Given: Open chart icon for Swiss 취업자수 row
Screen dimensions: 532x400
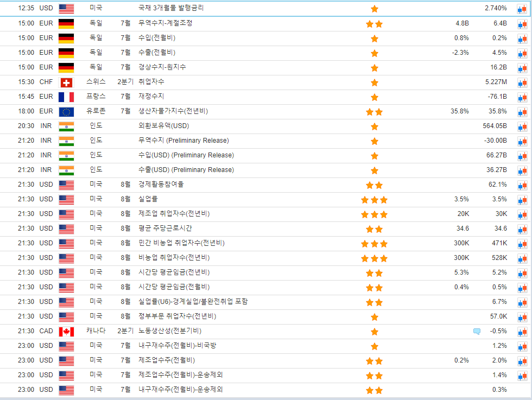Looking at the screenshot, I should click(x=522, y=82).
